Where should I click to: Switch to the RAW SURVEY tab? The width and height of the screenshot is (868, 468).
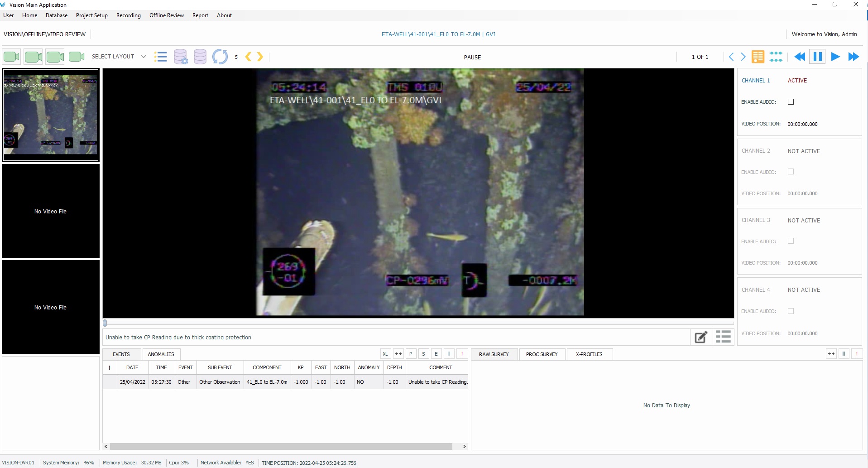tap(494, 354)
